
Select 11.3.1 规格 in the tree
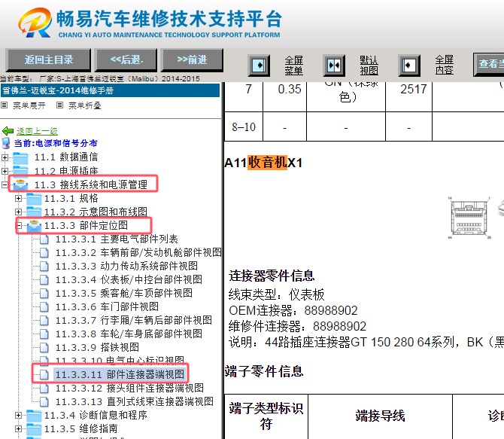[71, 198]
